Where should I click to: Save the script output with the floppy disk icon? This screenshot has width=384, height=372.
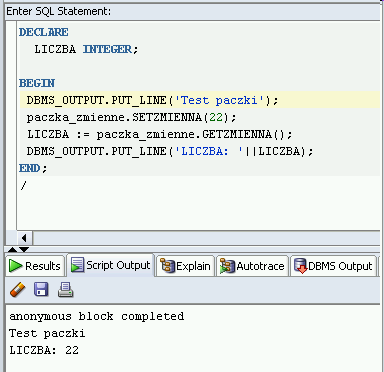(41, 289)
